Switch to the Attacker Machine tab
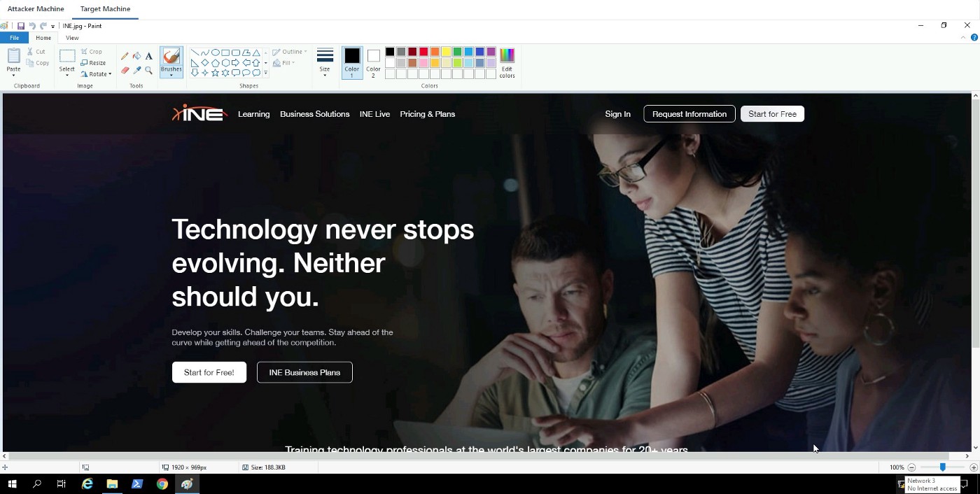The height and width of the screenshot is (494, 980). click(x=36, y=9)
